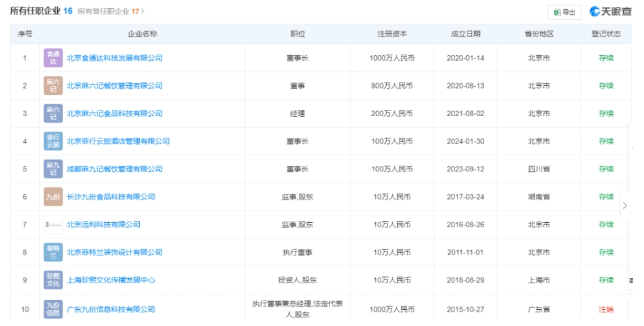This screenshot has width=644, height=326.
Task: Click the date 2015-10-27
Action: [x=466, y=309]
